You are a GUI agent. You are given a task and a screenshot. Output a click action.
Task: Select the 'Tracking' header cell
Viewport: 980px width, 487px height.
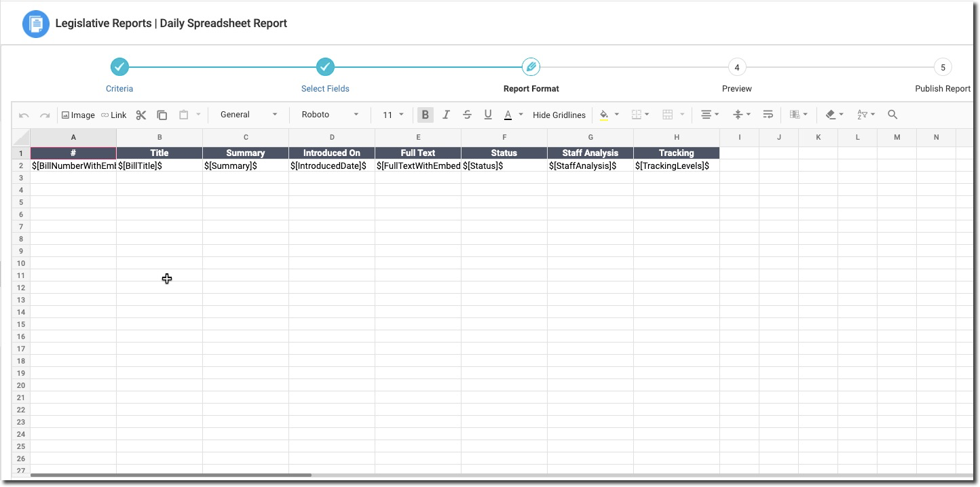(x=677, y=153)
